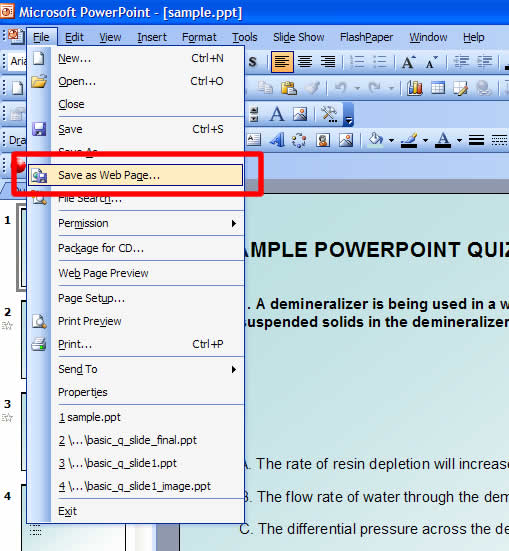Click Insert Picture icon on Drawing toolbar
Image resolution: width=509 pixels, height=551 pixels.
tap(346, 140)
